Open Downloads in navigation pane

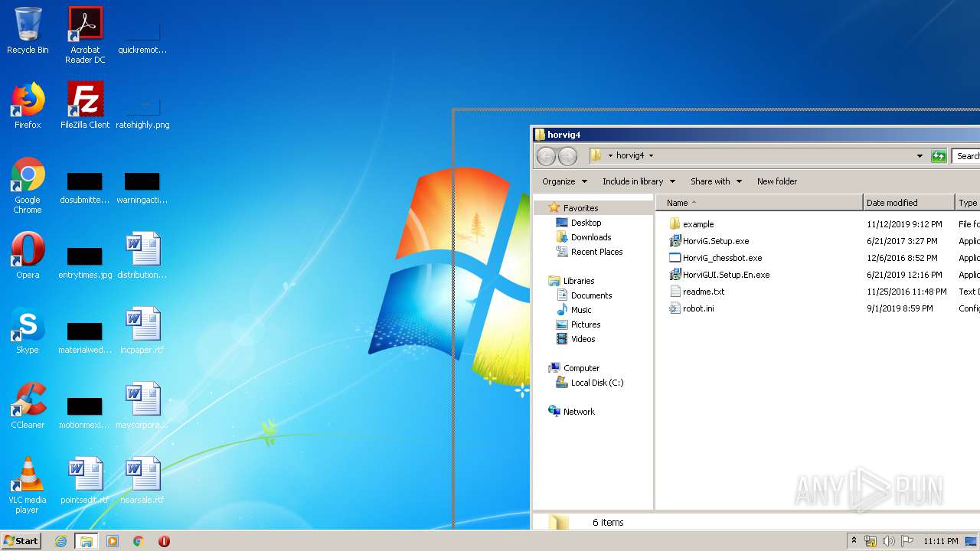(583, 237)
